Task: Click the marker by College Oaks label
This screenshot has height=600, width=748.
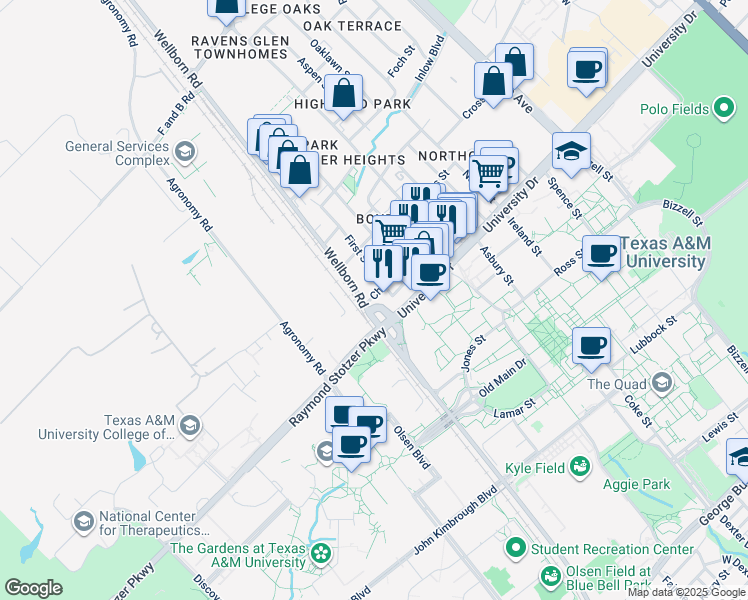Action: pos(226,9)
